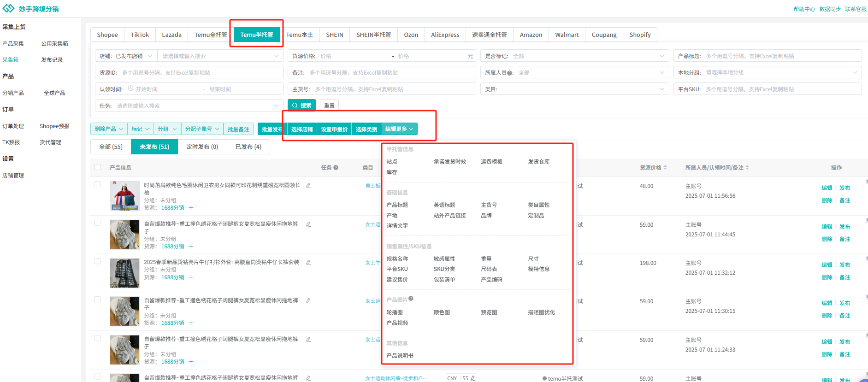Click the 批量发布 button
Viewport: 868px width, 382px height.
click(272, 129)
